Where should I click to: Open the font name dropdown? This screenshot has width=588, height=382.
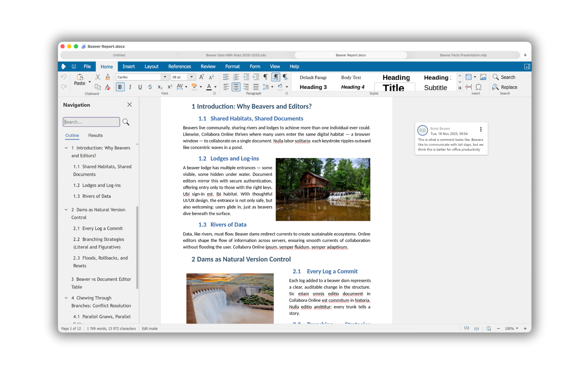pyautogui.click(x=165, y=77)
